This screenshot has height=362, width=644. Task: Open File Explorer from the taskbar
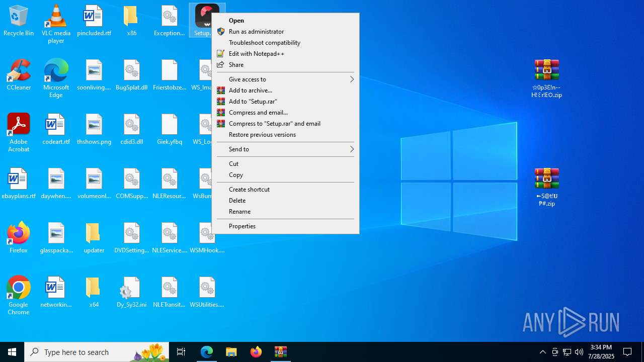231,352
